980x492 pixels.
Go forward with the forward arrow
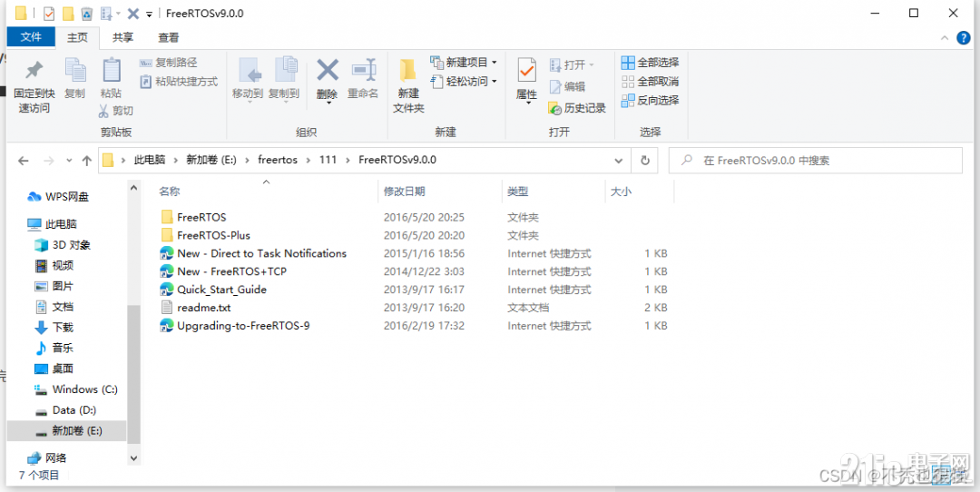coord(49,161)
